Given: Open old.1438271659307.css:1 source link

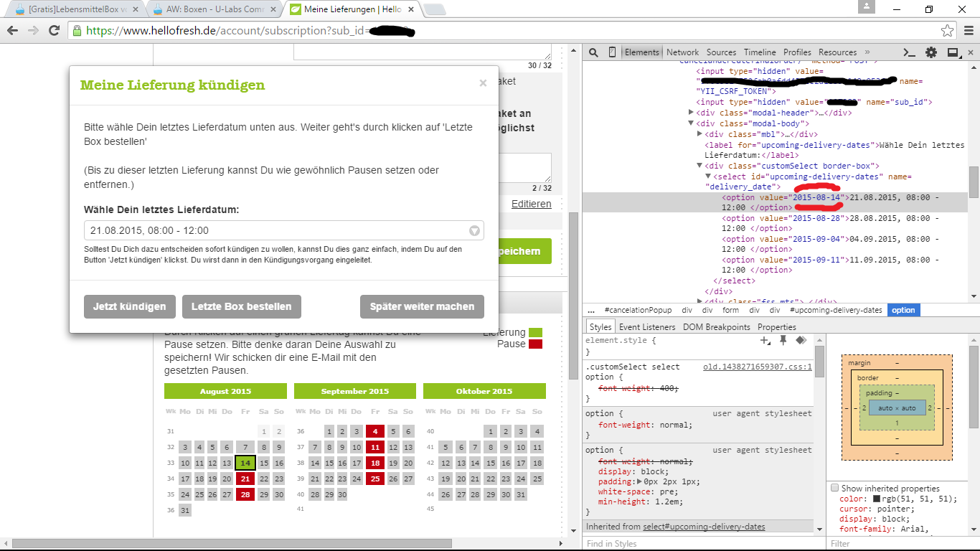Looking at the screenshot, I should tap(758, 367).
